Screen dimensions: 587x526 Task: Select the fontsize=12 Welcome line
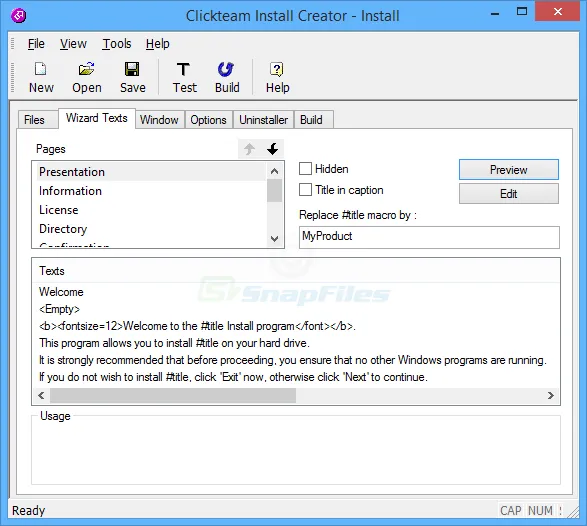coord(197,326)
